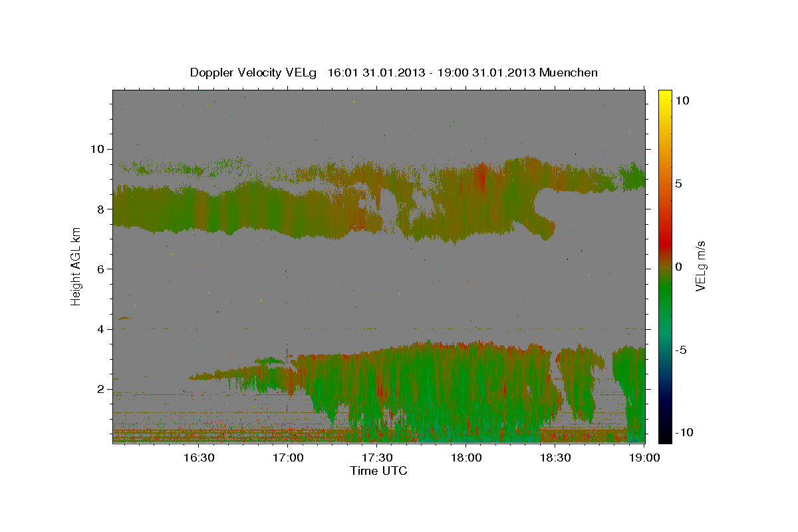798x532 pixels.
Task: Click the 18:00 time tick label
Action: click(466, 458)
